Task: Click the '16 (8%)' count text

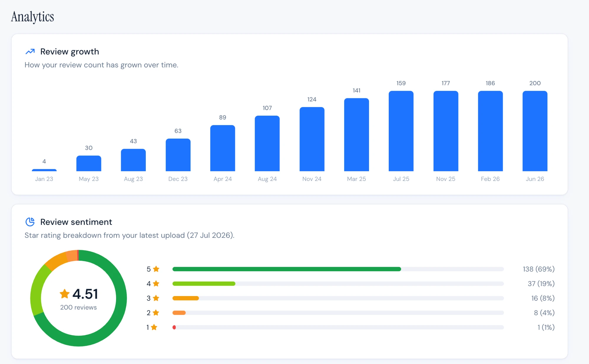Action: point(543,298)
